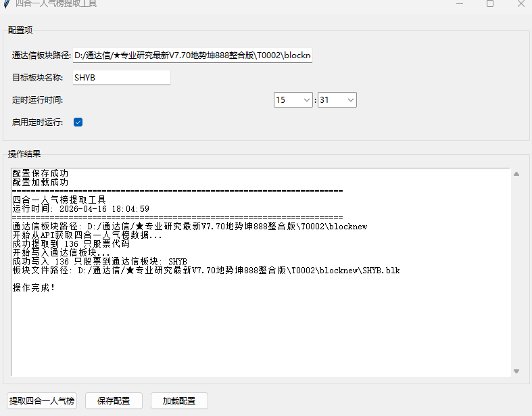Click the feather app icon in title bar
The width and height of the screenshot is (532, 416).
[x=7, y=4]
